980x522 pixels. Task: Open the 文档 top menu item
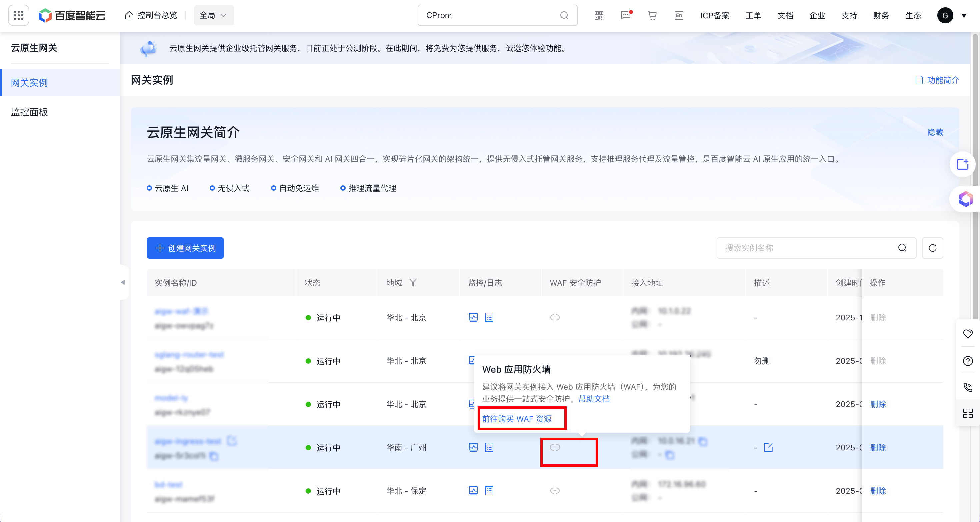(x=785, y=16)
